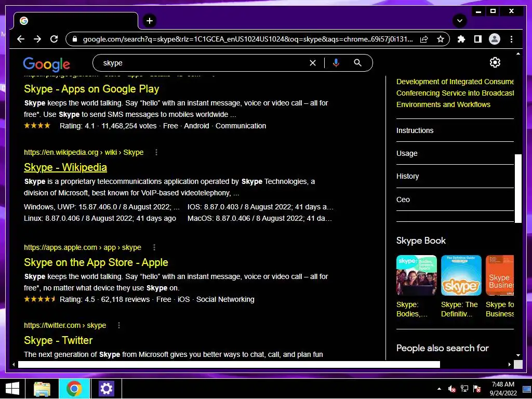Click Windows, UWP: 15.87.406.0 version text
Image resolution: width=532 pixels, height=399 pixels.
point(102,207)
